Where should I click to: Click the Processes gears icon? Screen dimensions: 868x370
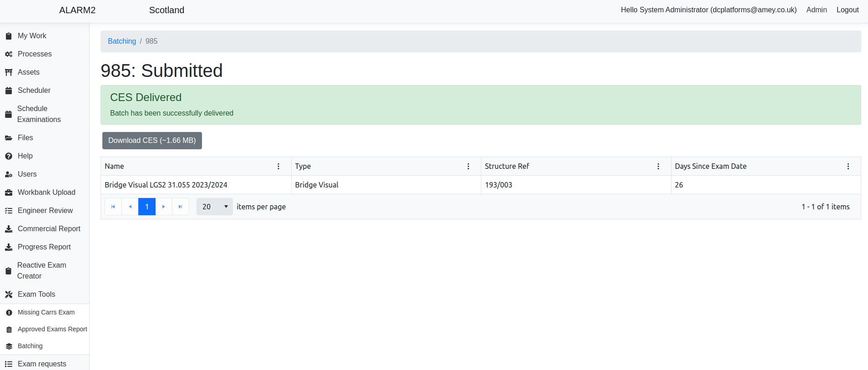point(9,54)
